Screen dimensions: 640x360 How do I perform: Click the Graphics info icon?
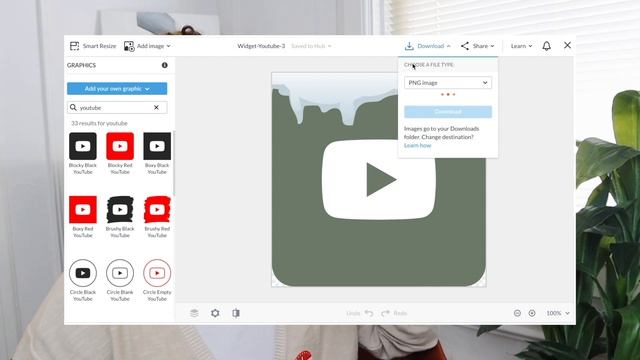click(164, 65)
